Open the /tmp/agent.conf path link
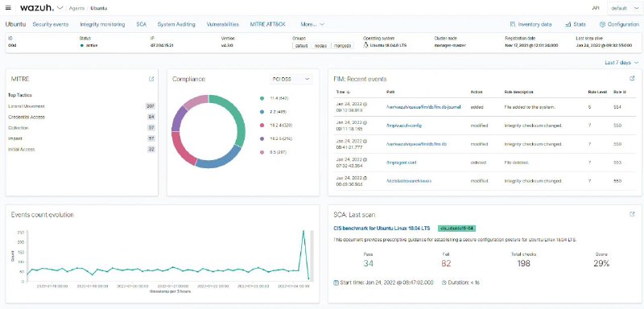 pos(401,163)
